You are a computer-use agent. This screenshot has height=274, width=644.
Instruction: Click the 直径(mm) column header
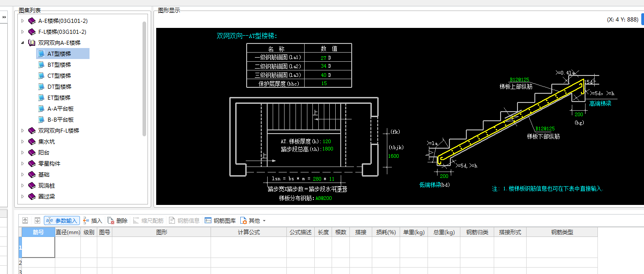click(68, 232)
